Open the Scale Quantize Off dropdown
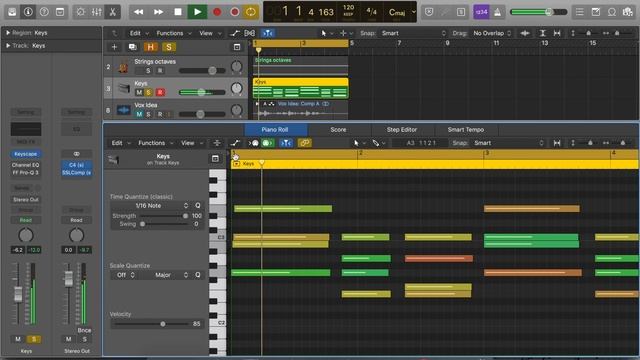 pyautogui.click(x=124, y=275)
